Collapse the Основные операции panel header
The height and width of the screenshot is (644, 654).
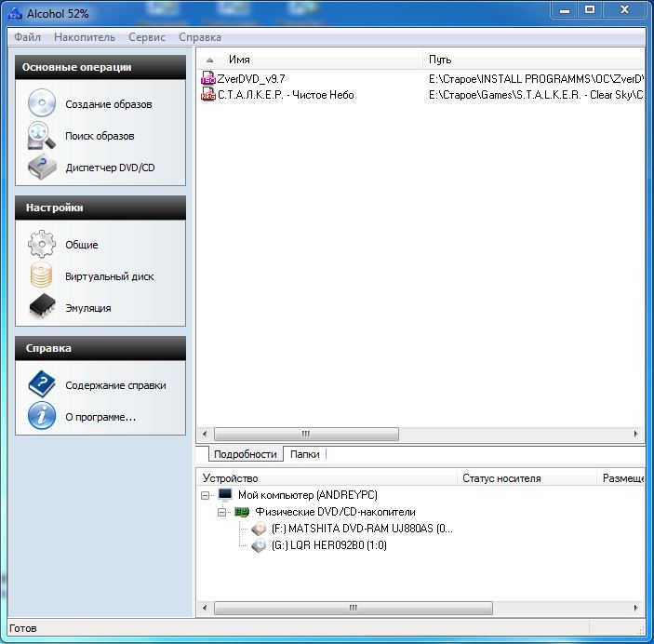(100, 67)
